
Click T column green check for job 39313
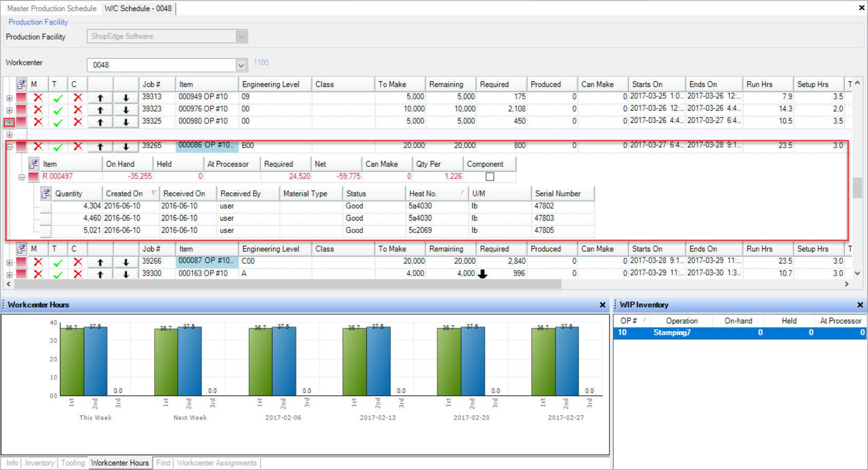(58, 98)
